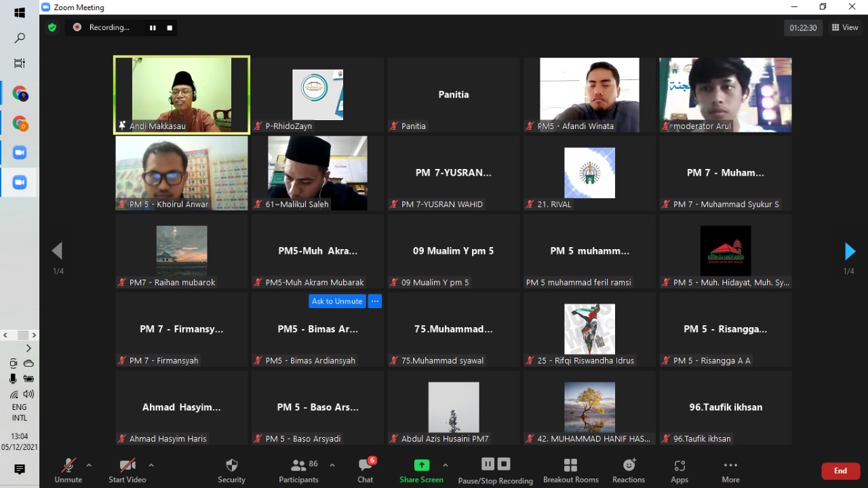
Task: Open the Chat panel
Action: [x=366, y=470]
